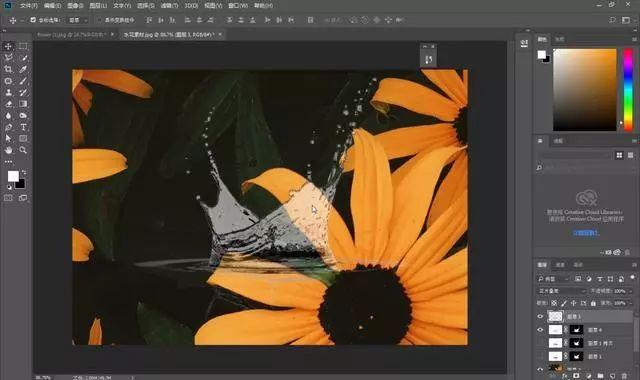640x380 pixels.
Task: Toggle lock transparent pixels in Layers panel
Action: [554, 303]
